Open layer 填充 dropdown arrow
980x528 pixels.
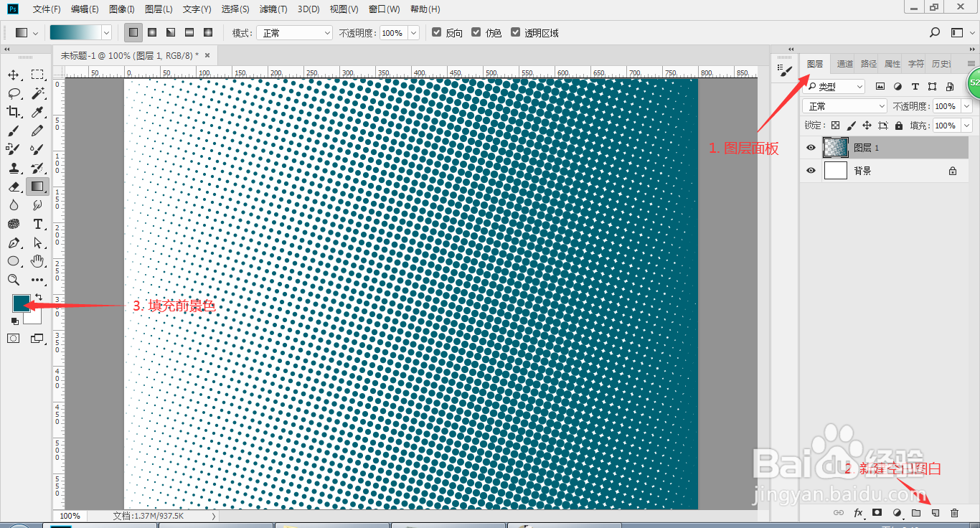[x=966, y=126]
